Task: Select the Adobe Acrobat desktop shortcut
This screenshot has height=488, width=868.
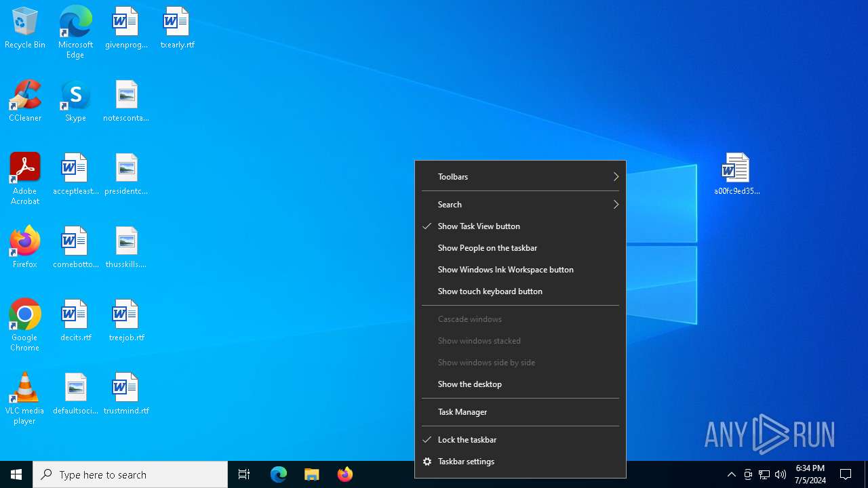Action: tap(25, 178)
